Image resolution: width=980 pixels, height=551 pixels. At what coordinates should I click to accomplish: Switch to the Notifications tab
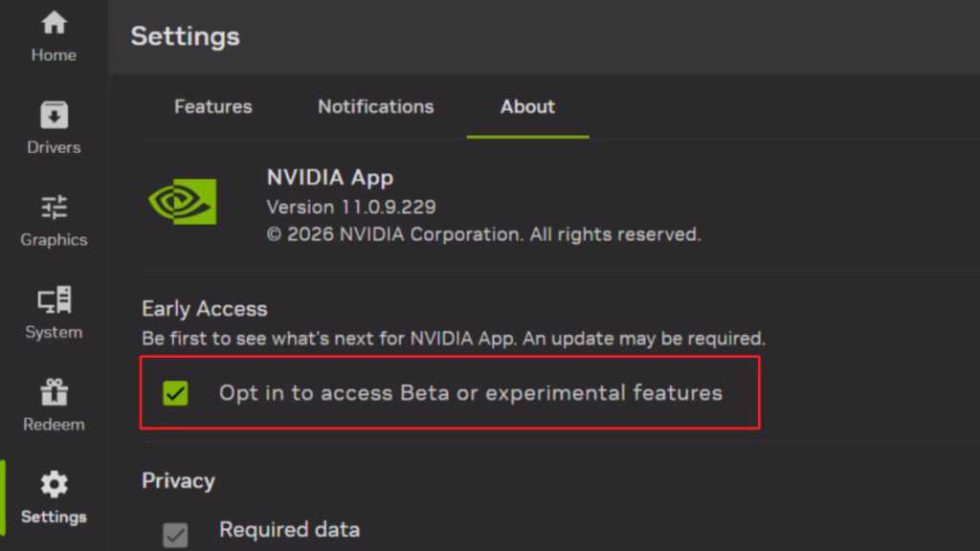(x=375, y=107)
